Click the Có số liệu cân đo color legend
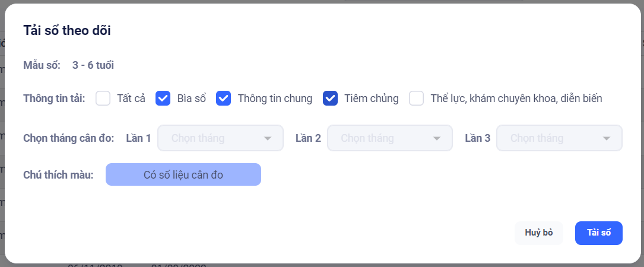Viewport: 644px width, 267px height. point(183,175)
